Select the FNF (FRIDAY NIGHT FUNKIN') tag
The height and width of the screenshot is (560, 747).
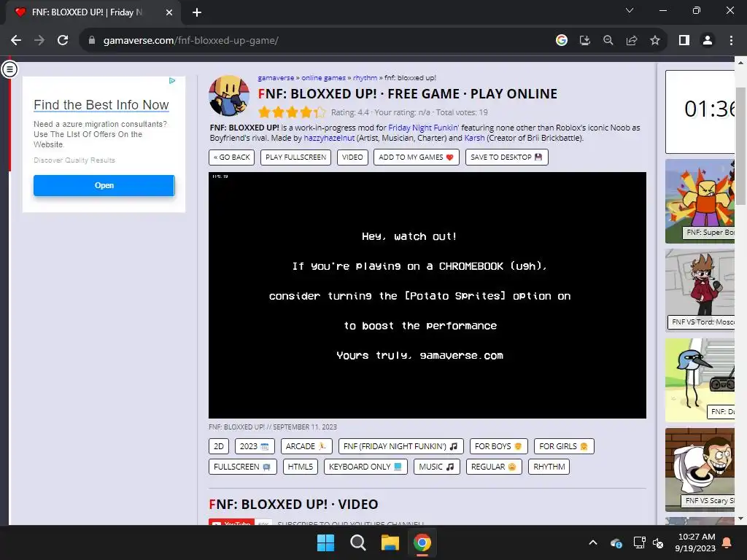click(400, 446)
